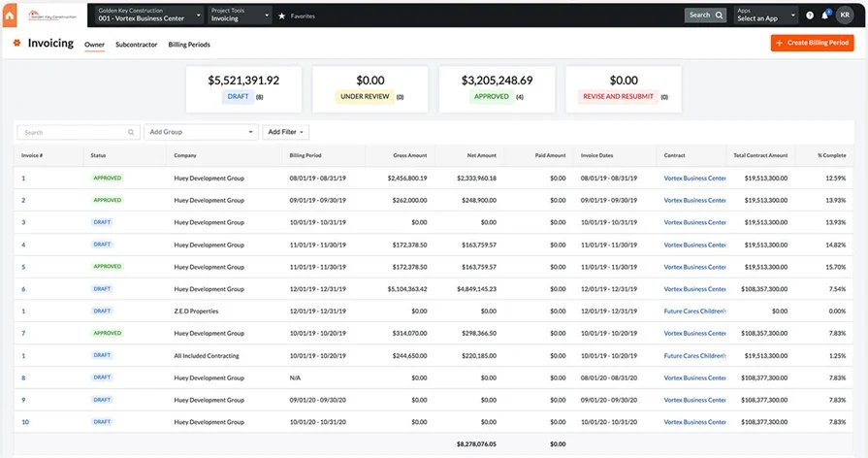Sort by the Gross Amount column header
The width and height of the screenshot is (868, 458).
(409, 155)
